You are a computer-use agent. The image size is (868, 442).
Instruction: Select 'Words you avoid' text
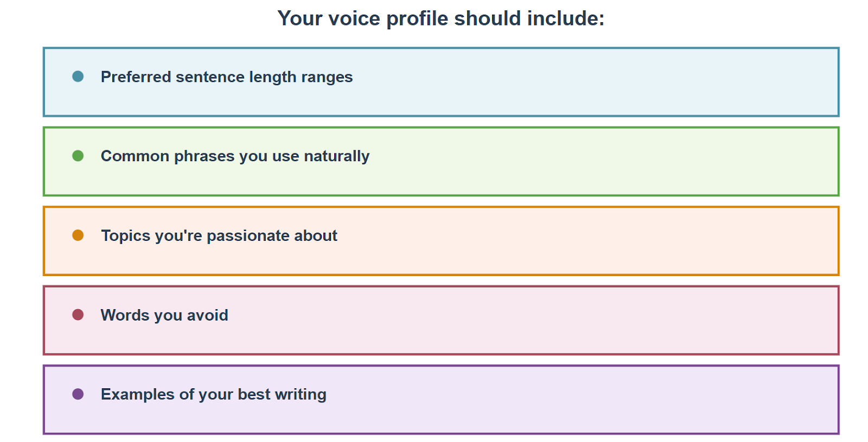coord(164,315)
